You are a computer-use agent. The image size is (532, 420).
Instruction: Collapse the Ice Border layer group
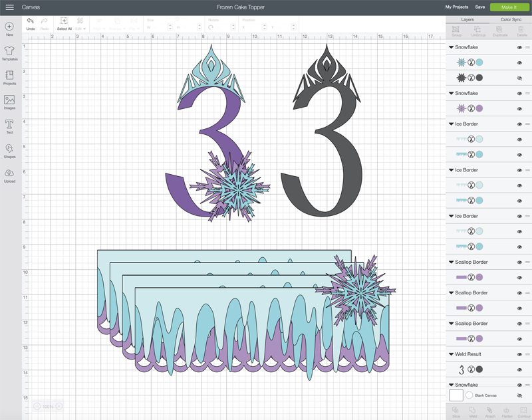[453, 124]
